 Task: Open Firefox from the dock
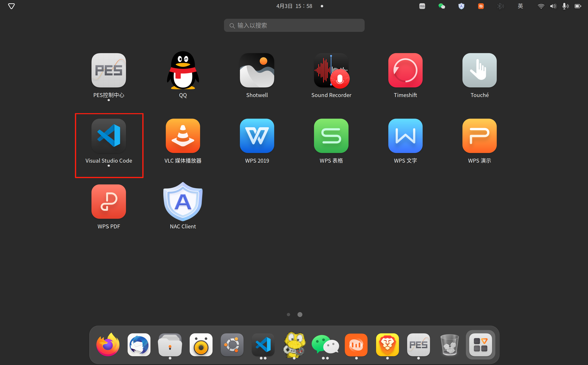(108, 345)
